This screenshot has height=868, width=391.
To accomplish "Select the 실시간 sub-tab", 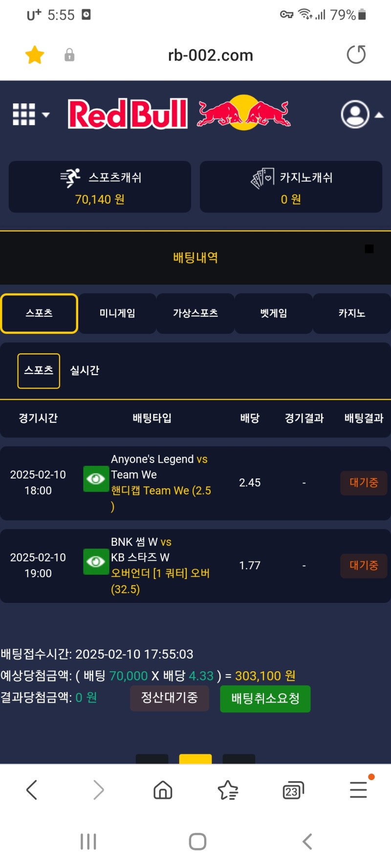I will (x=85, y=371).
